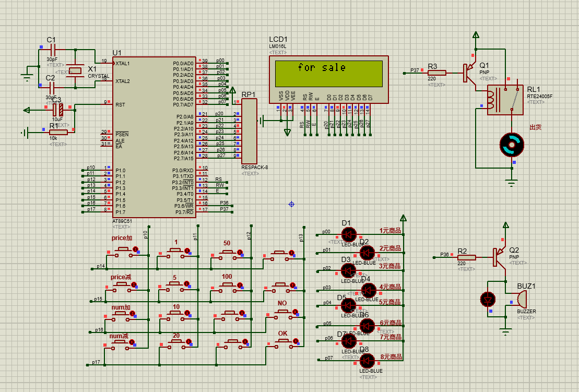
Task: Select the R1 10k resistor
Action: click(x=58, y=132)
